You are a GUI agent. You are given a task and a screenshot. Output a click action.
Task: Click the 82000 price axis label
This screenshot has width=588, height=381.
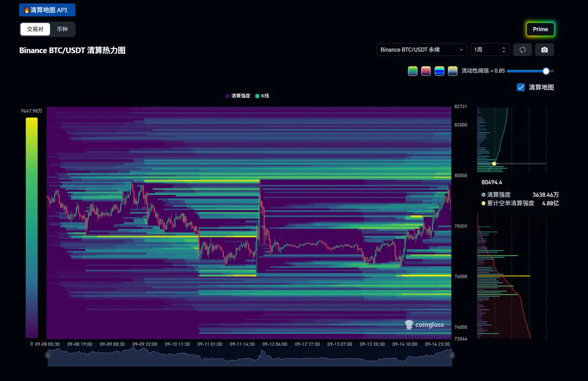coord(461,125)
